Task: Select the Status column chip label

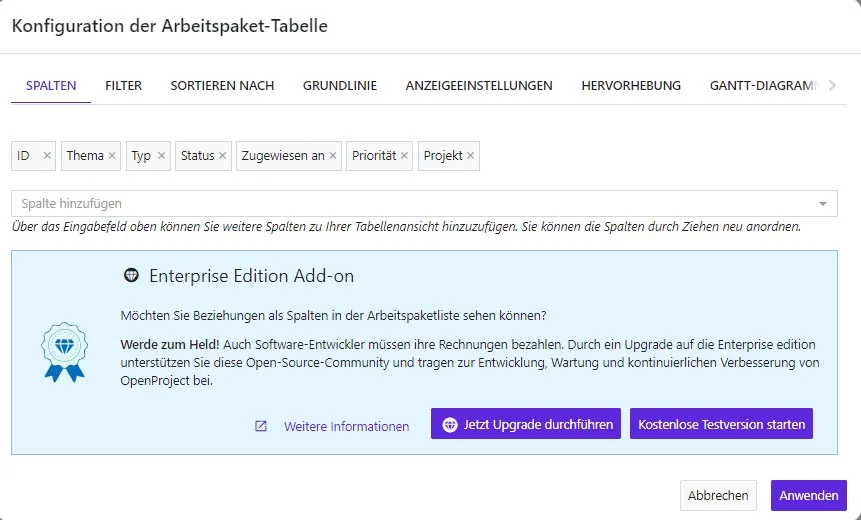Action: (x=198, y=156)
